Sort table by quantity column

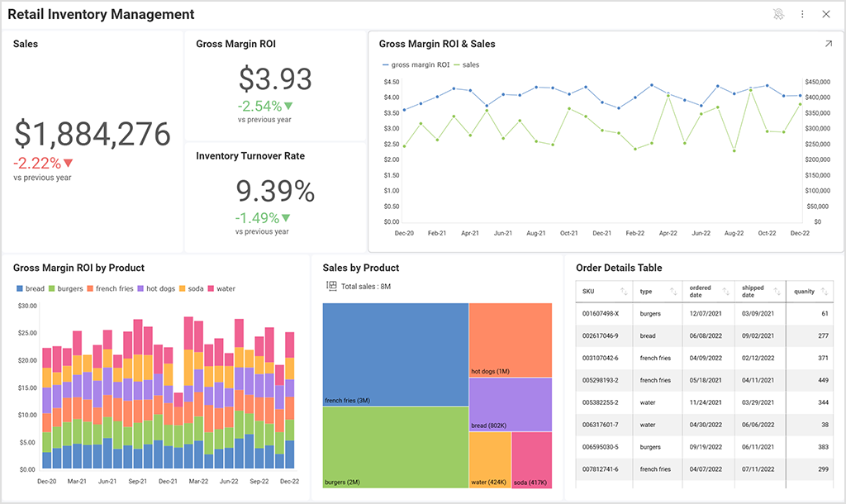click(x=825, y=292)
